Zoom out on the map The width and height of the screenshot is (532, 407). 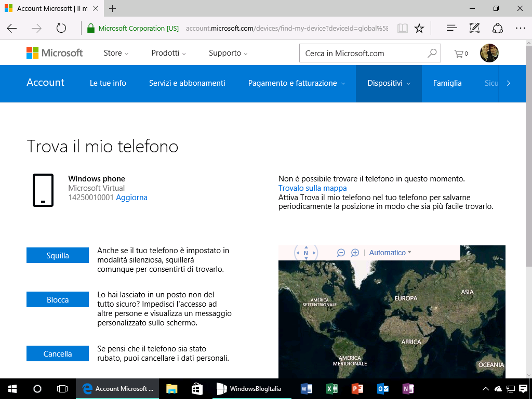pyautogui.click(x=341, y=253)
